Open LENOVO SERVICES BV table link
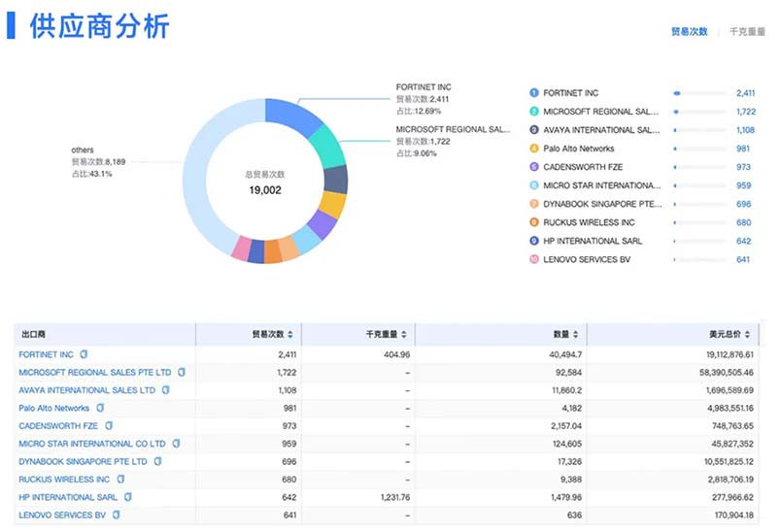This screenshot has width=780, height=532. coord(62,515)
